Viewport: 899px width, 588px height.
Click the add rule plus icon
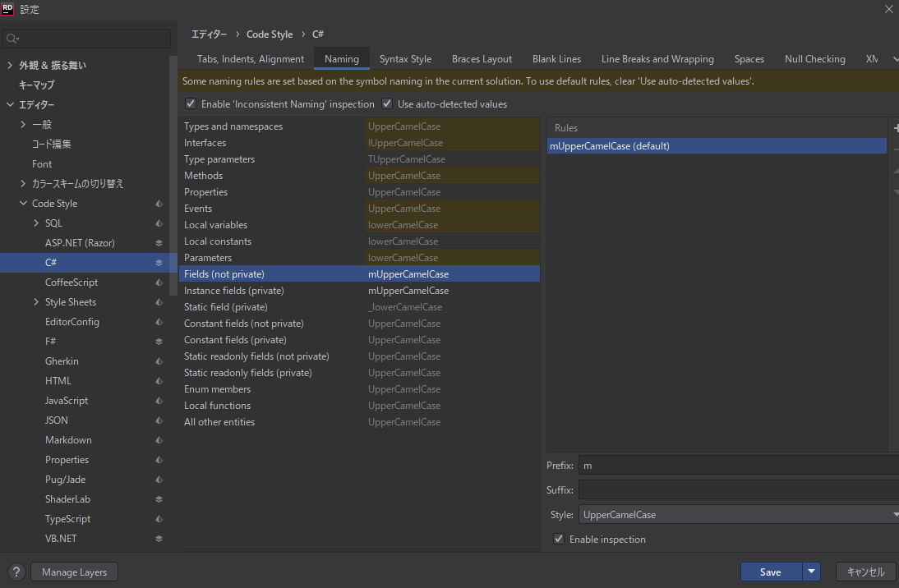click(x=896, y=129)
